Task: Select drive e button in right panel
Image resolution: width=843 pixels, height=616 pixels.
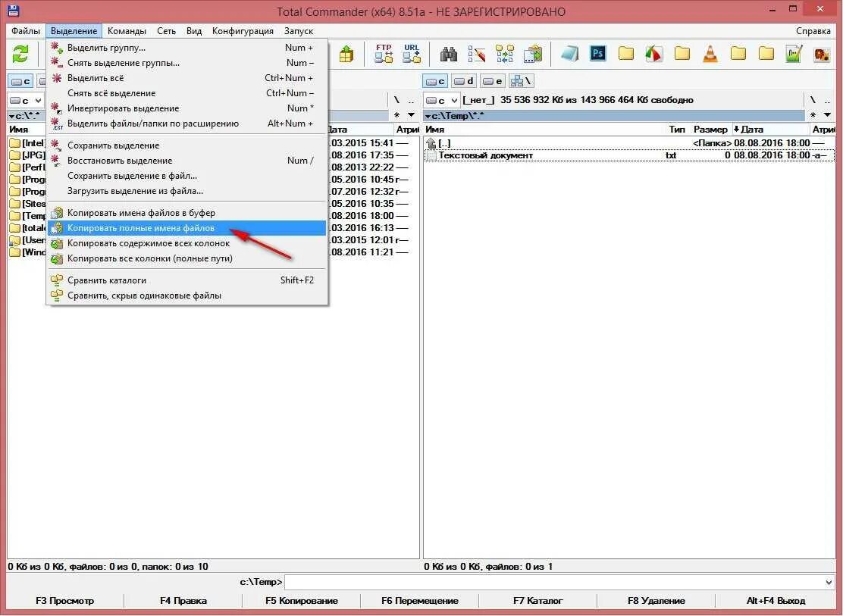Action: point(492,81)
